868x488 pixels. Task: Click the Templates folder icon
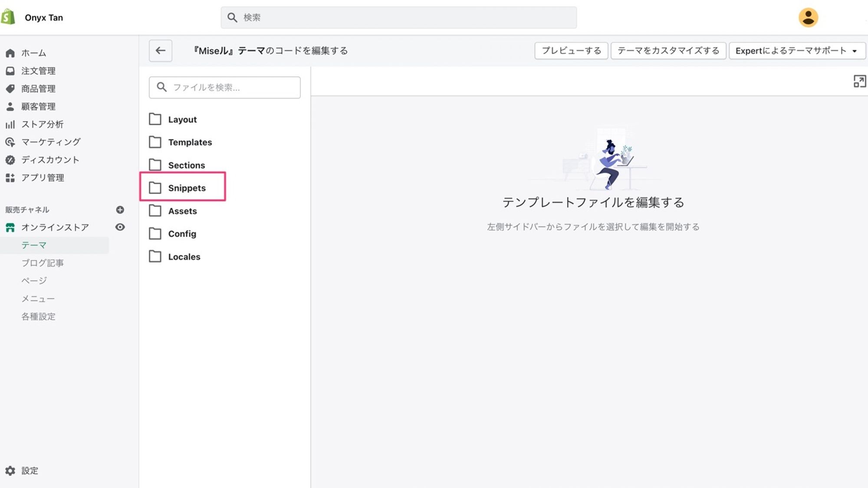tap(155, 142)
